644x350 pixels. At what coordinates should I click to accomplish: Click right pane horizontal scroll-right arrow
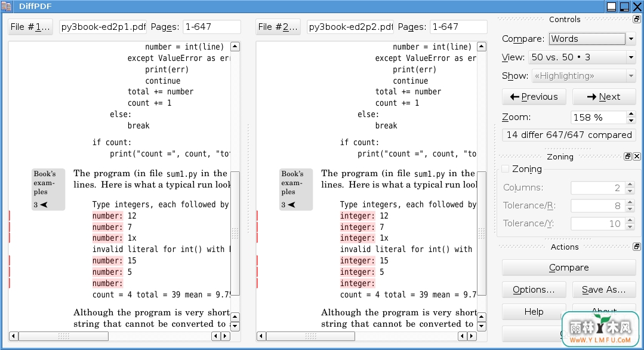(x=472, y=336)
